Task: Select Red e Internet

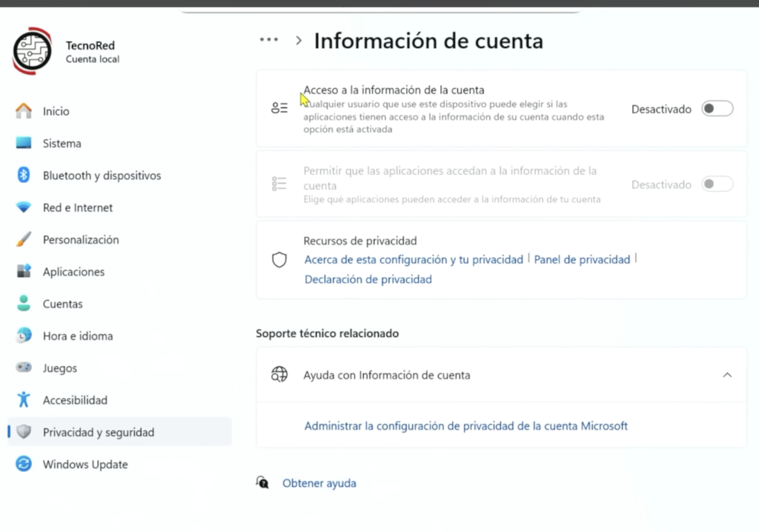Action: [x=119, y=207]
